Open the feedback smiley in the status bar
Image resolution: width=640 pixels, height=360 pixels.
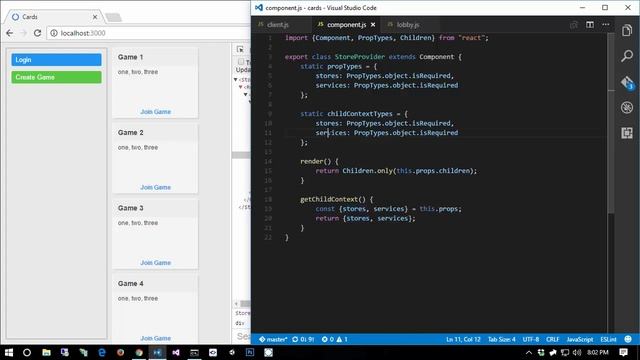(x=628, y=339)
